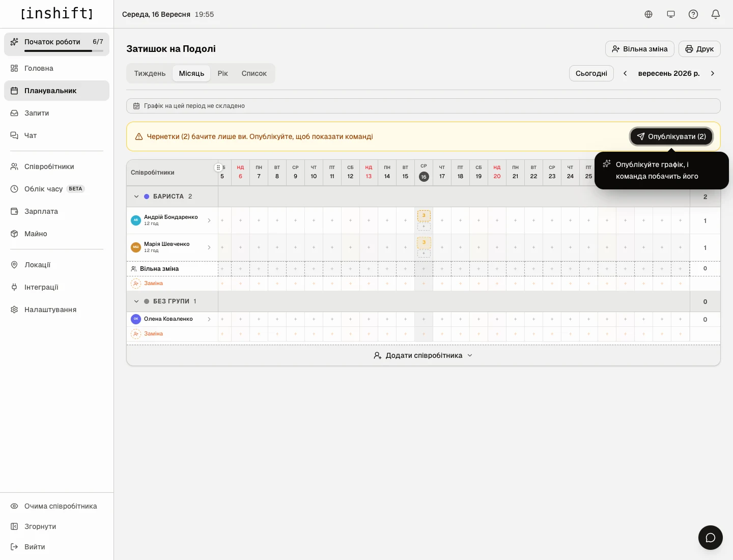Collapse sidebar with Згорнути
The width and height of the screenshot is (733, 560).
click(57, 526)
